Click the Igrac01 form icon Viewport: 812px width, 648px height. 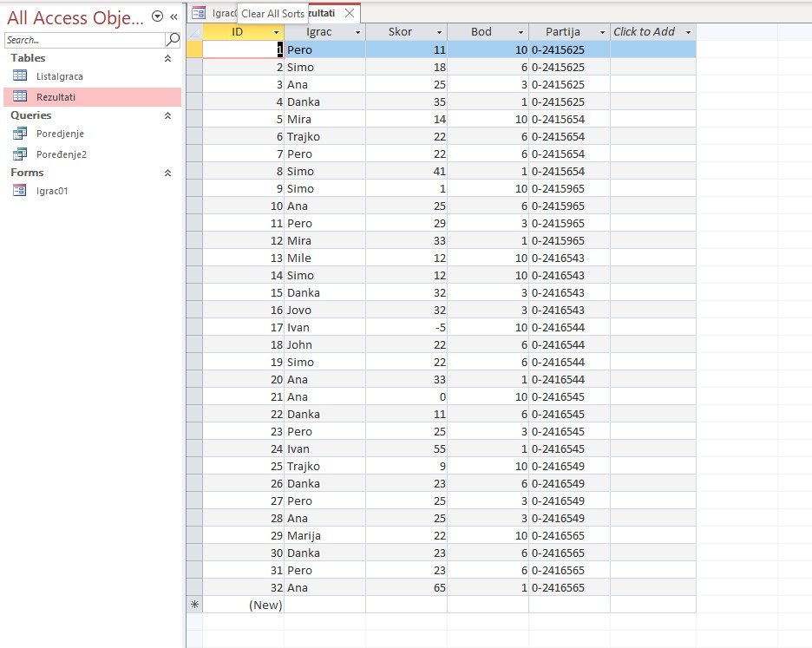20,191
